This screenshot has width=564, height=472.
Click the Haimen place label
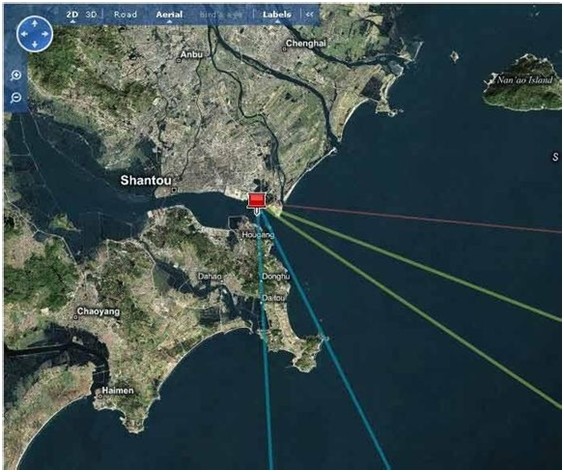click(x=118, y=390)
